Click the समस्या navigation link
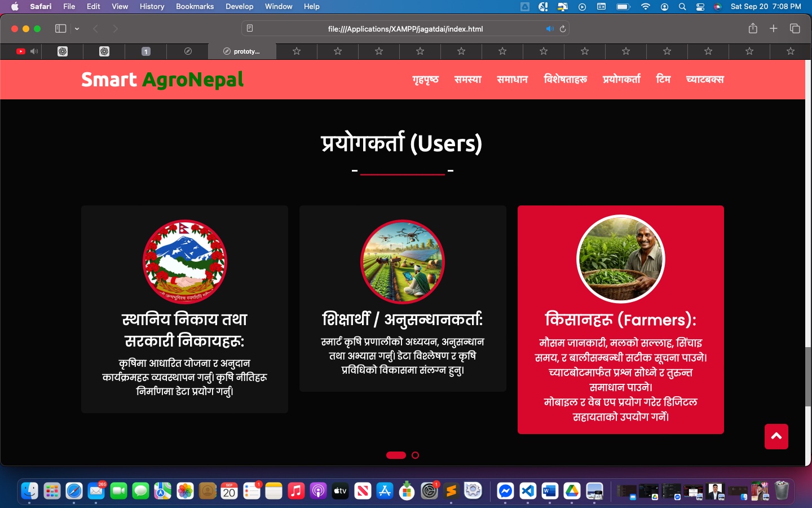This screenshot has width=812, height=508. coord(467,80)
